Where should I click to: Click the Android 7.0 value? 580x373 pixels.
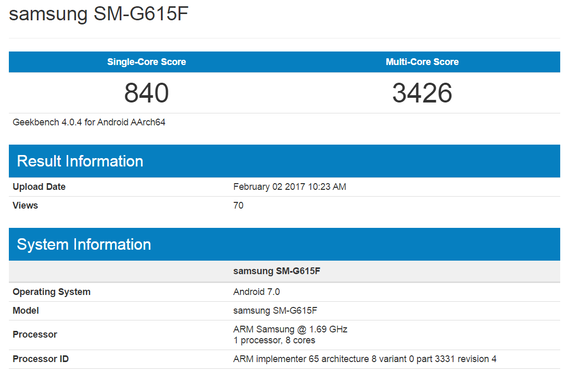tap(256, 292)
